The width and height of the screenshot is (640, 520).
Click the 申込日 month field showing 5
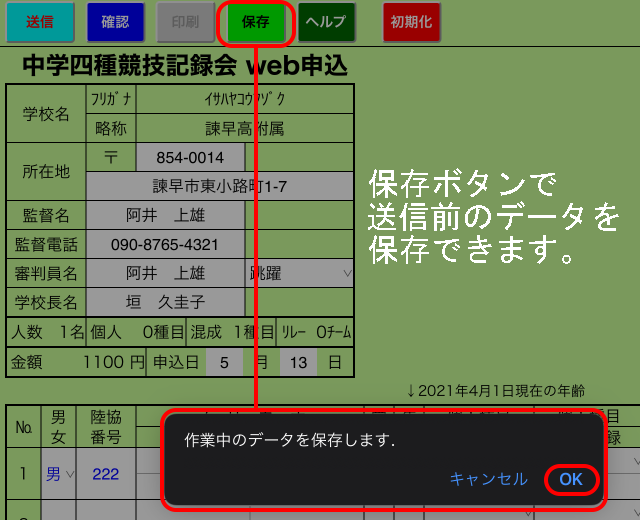click(224, 362)
